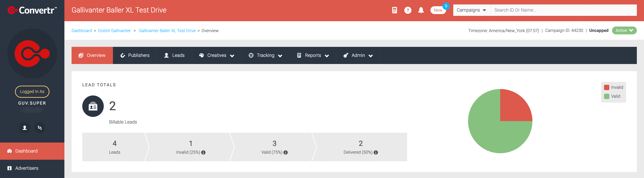The image size is (644, 178).
Task: Open notifications bell icon
Action: click(421, 10)
